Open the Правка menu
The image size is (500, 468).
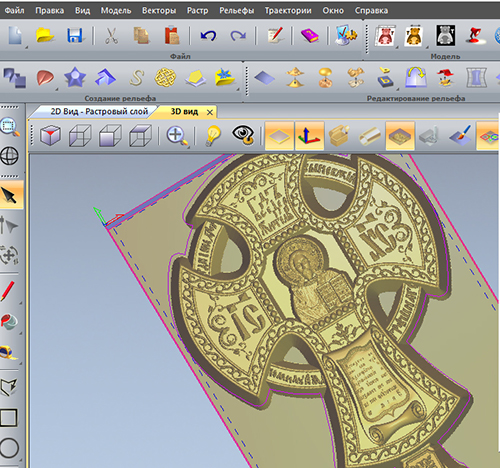[50, 11]
